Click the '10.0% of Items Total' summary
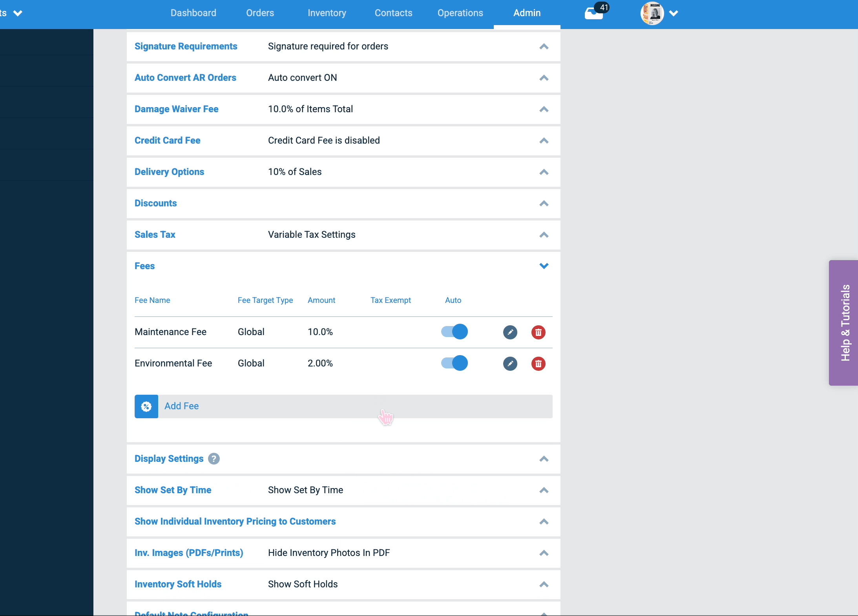 (x=310, y=109)
